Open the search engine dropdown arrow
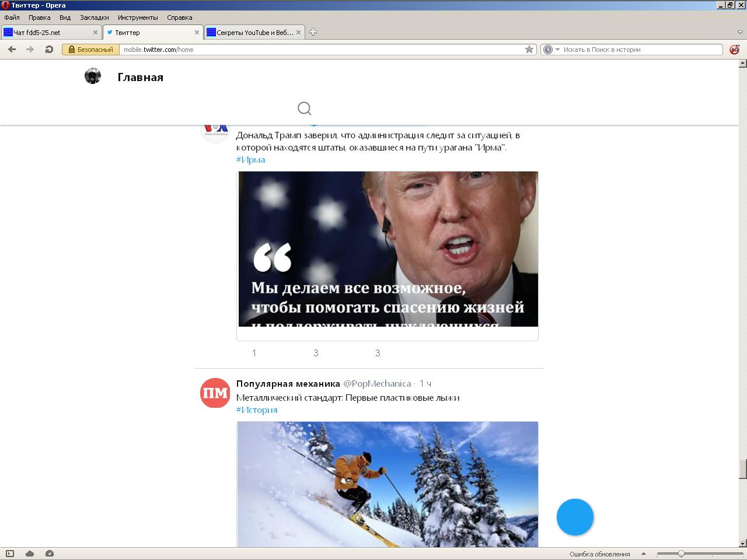This screenshot has width=747, height=560. coord(557,50)
